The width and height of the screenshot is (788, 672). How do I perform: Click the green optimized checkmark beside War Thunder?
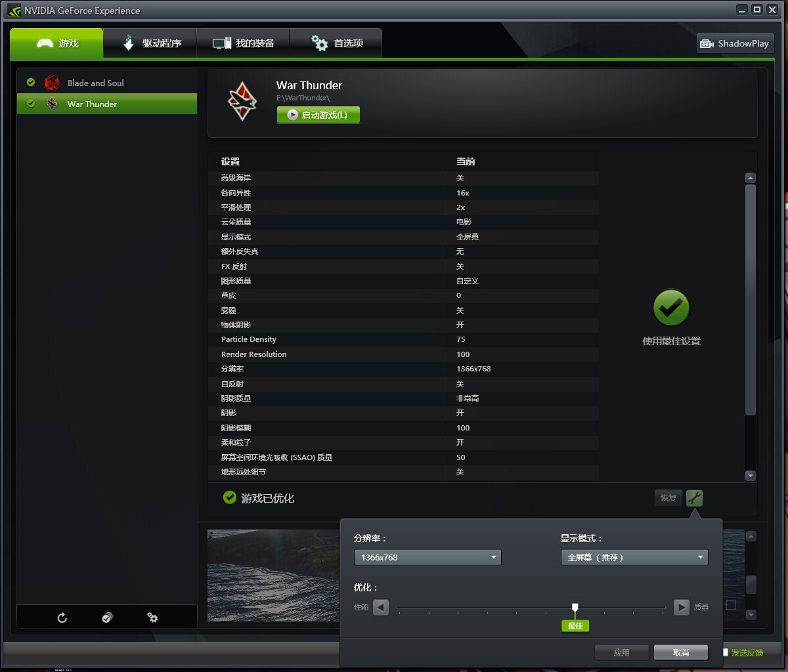[31, 103]
